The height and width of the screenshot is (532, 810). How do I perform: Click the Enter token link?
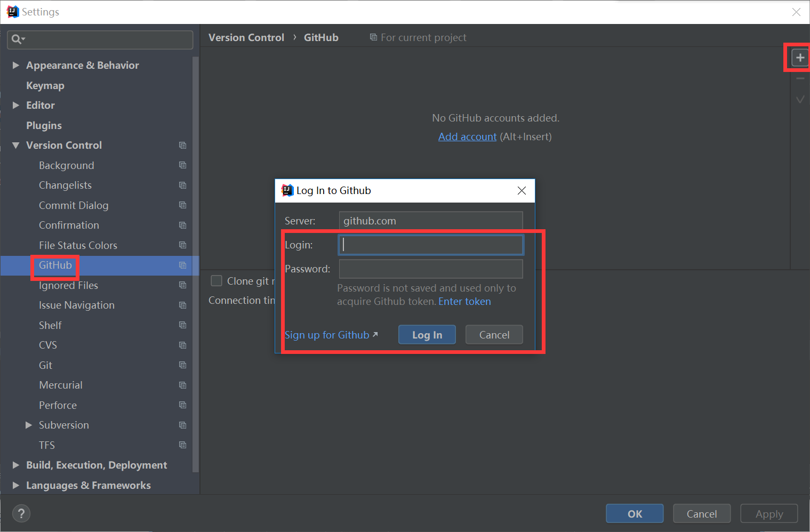pos(464,301)
